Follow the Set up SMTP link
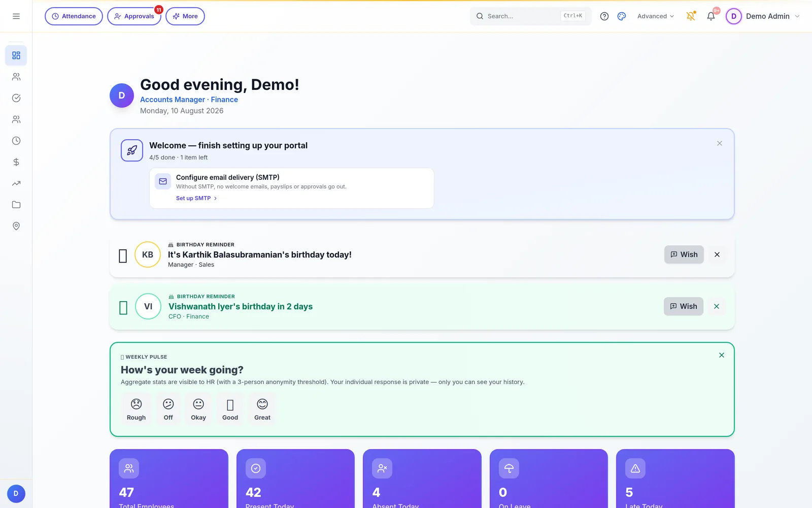Viewport: 812px width, 508px height. tap(196, 198)
